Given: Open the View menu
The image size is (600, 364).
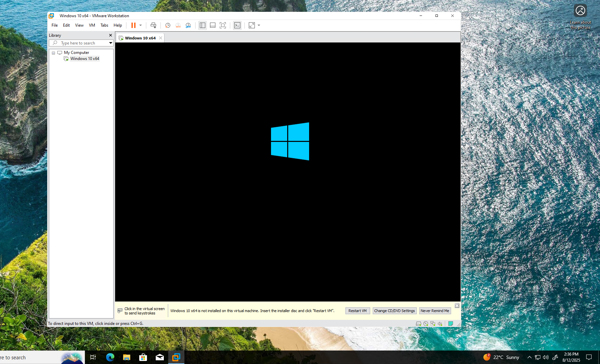Looking at the screenshot, I should point(79,25).
